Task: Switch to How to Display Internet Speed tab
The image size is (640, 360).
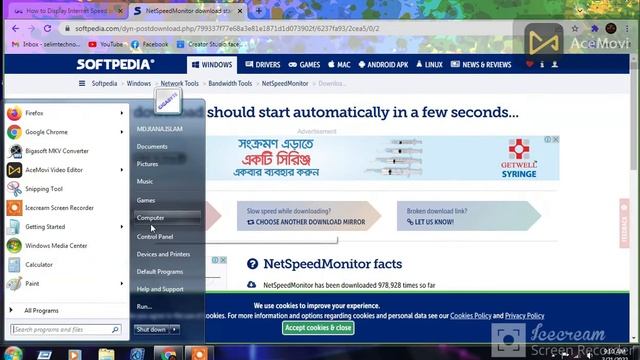Action: tap(67, 11)
